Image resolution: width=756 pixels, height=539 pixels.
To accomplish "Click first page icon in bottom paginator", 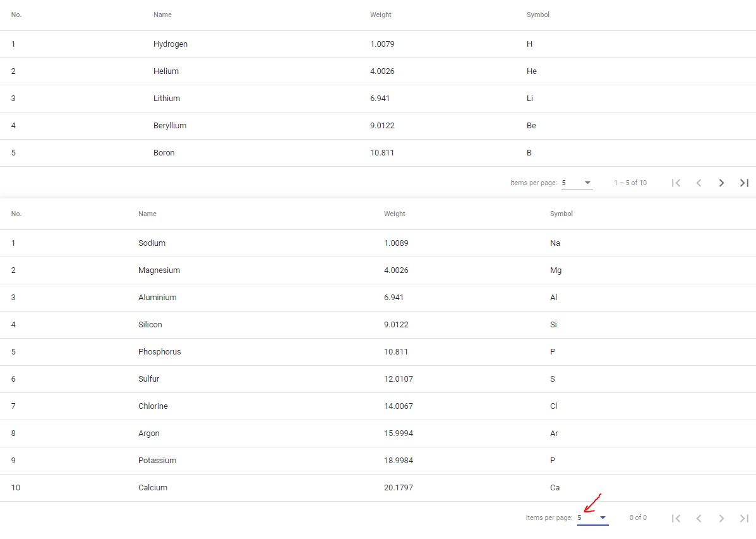I will click(x=676, y=518).
